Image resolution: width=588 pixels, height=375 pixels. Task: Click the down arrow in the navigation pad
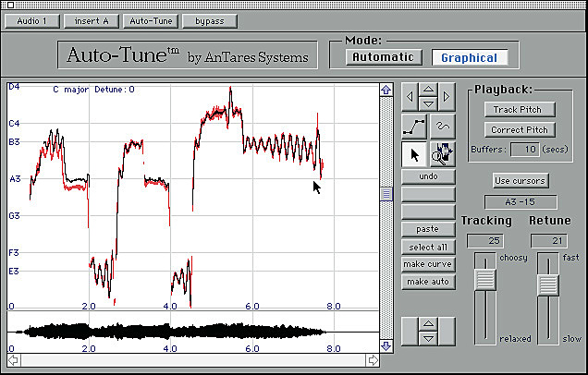click(428, 103)
